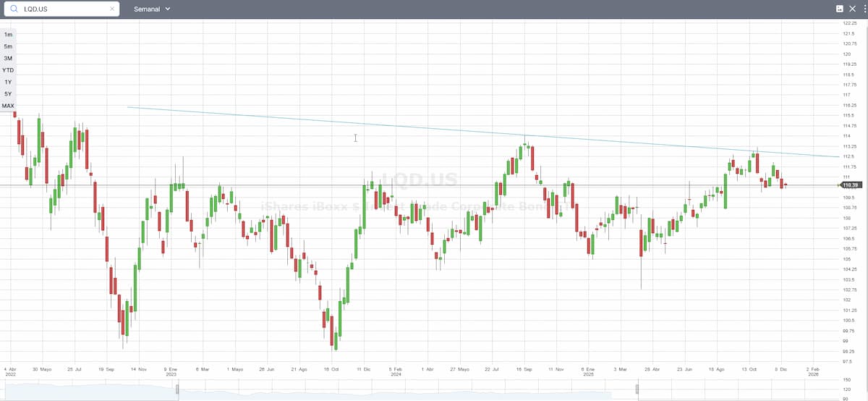Click right handle of range navigator
Screen dimensions: 868x401
[x=637, y=390]
